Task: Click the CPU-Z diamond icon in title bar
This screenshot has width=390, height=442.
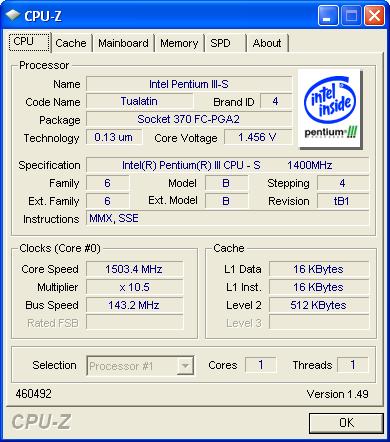Action: (x=12, y=15)
